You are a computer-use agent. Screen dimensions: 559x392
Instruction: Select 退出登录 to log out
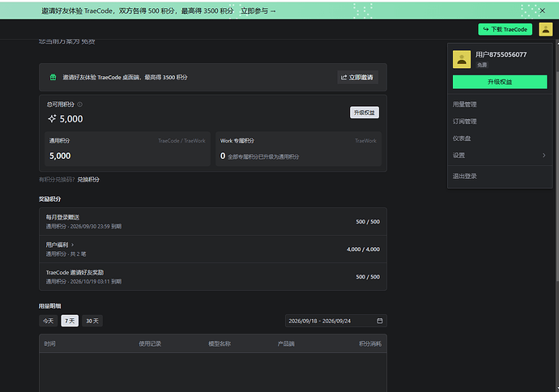click(464, 176)
